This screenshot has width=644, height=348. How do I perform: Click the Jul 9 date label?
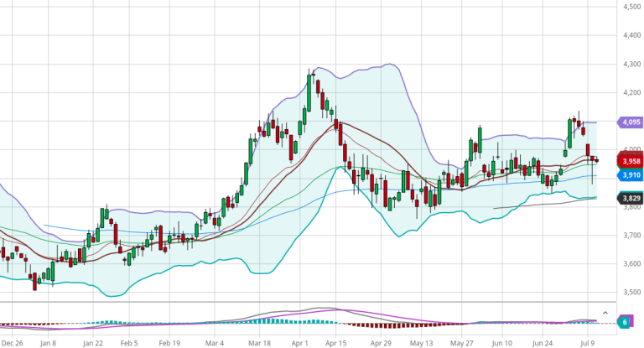click(x=587, y=343)
